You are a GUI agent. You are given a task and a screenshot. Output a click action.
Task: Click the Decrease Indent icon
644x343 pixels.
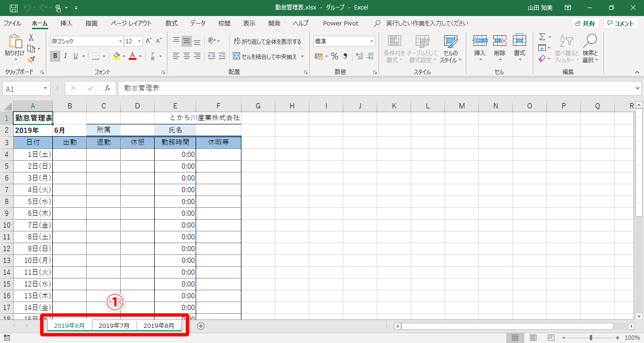(211, 56)
